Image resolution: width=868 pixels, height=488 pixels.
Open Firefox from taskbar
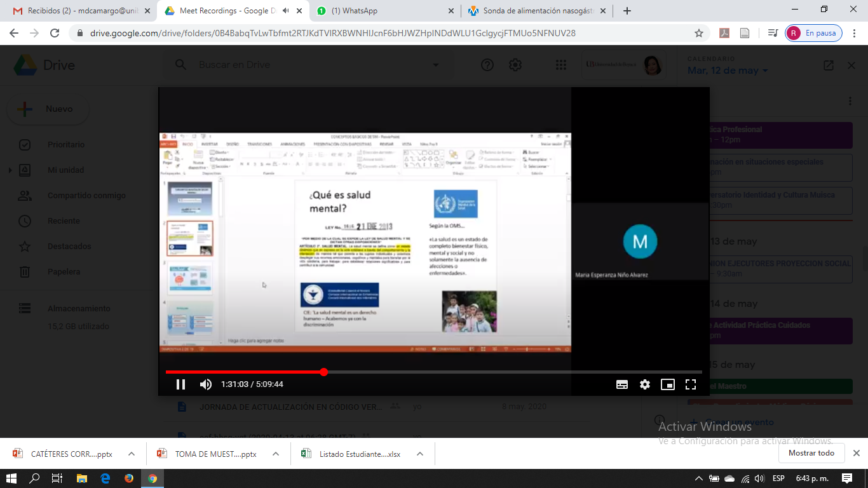point(129,478)
